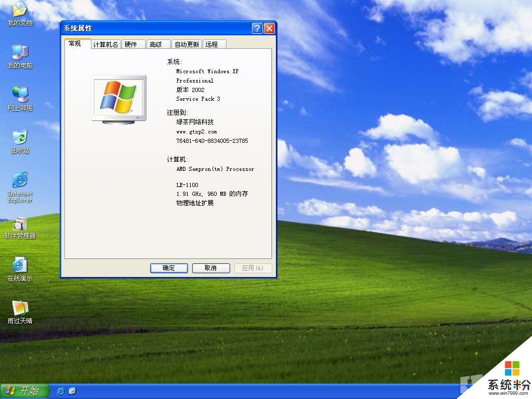Click the text Microsoft Windows XP
The image size is (532, 399).
pyautogui.click(x=207, y=71)
